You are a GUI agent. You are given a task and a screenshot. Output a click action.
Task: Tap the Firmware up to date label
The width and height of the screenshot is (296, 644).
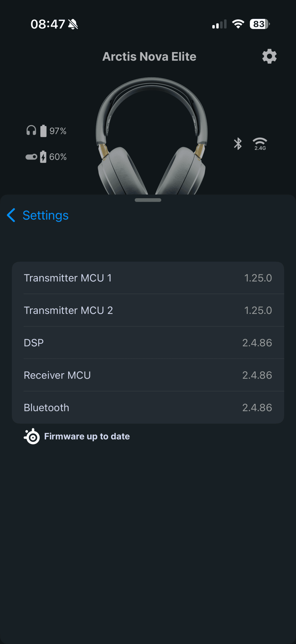[87, 436]
